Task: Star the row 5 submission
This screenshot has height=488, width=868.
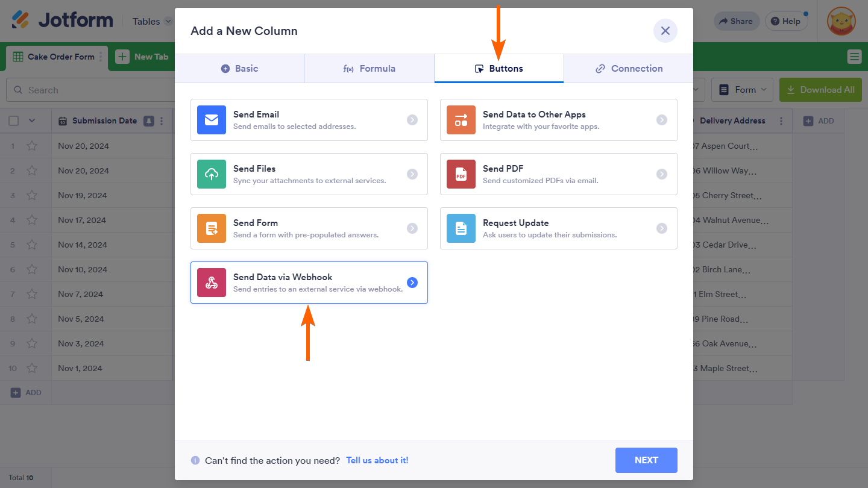Action: pos(32,245)
